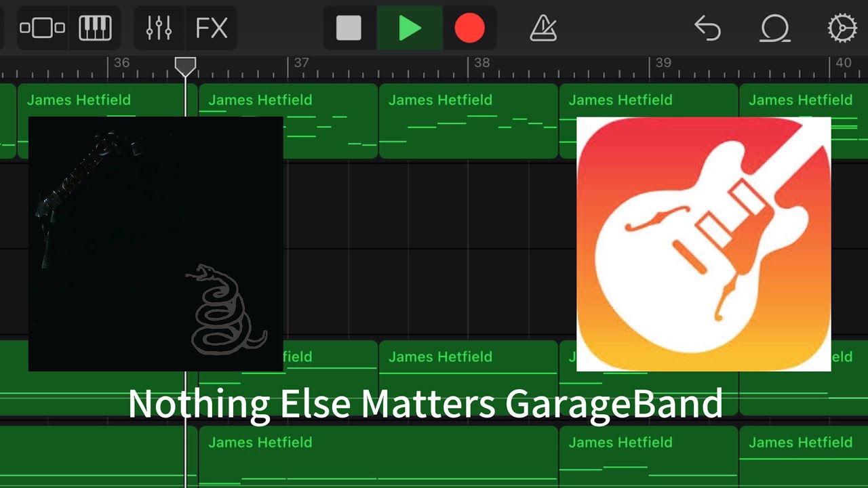Image resolution: width=868 pixels, height=488 pixels.
Task: Start recording with the red button
Action: [x=469, y=28]
